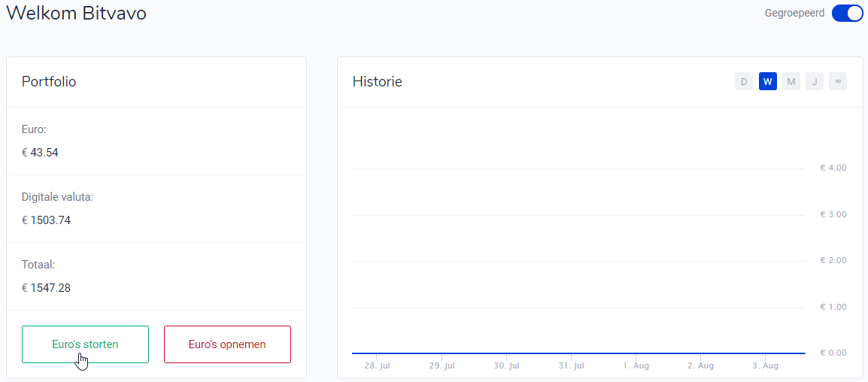Screen dimensions: 868x382
Task: Click the Euro: label
Action: coord(34,129)
